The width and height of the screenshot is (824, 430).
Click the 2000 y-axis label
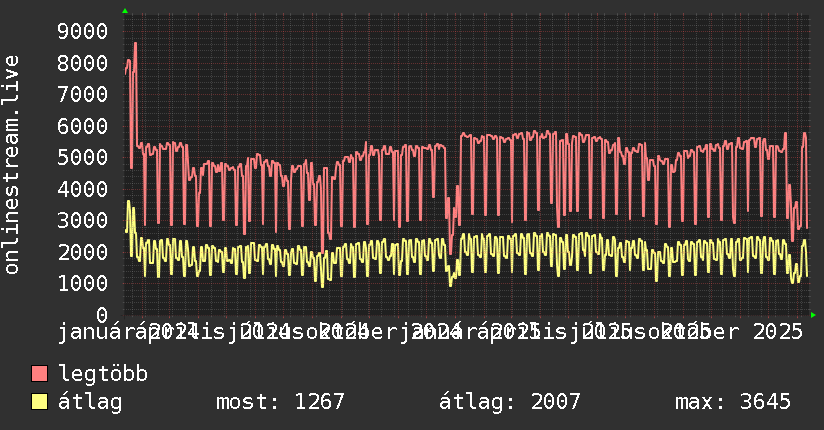coord(83,252)
